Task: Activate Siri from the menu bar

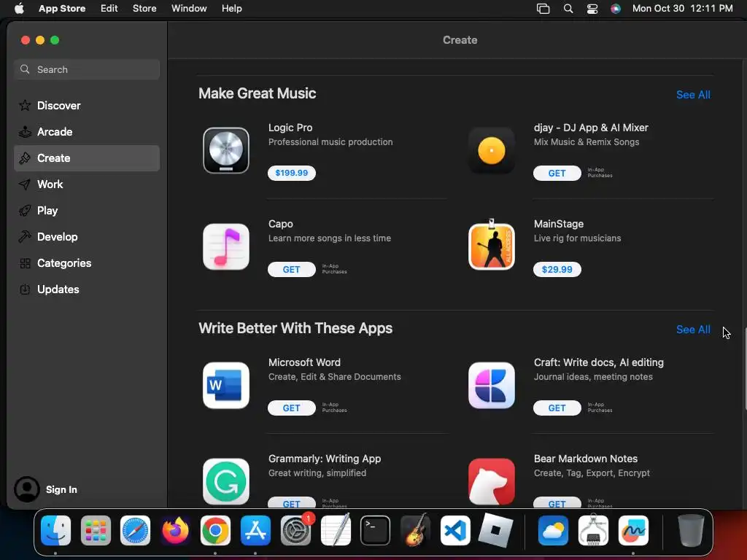Action: (616, 9)
